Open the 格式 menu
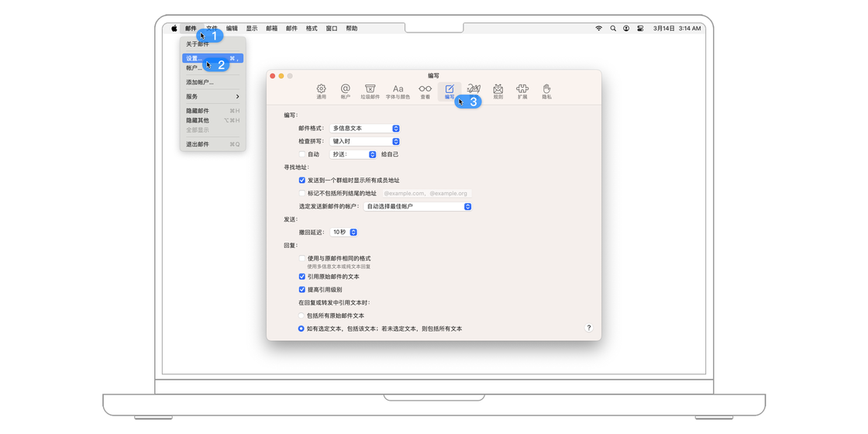This screenshot has width=868, height=434. [312, 28]
